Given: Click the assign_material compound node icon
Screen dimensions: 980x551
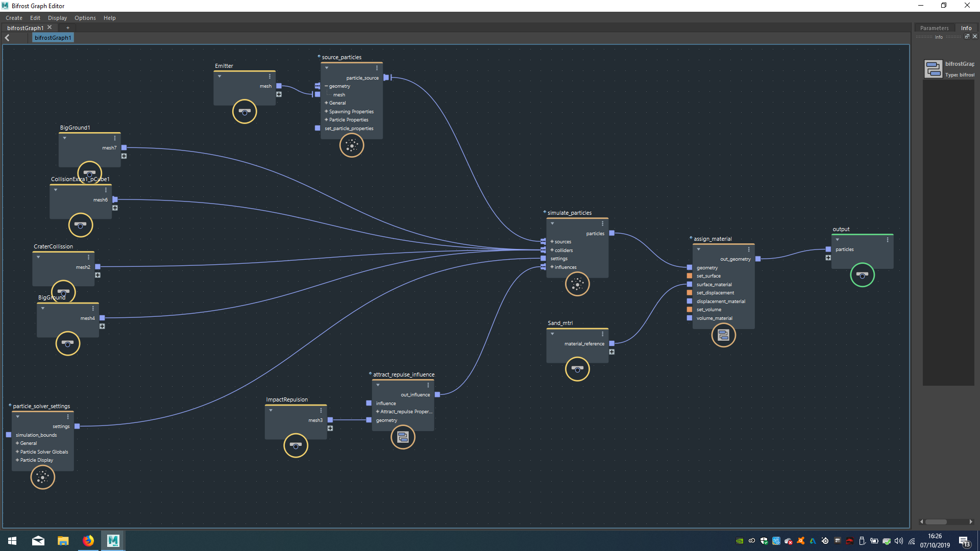Looking at the screenshot, I should [723, 335].
